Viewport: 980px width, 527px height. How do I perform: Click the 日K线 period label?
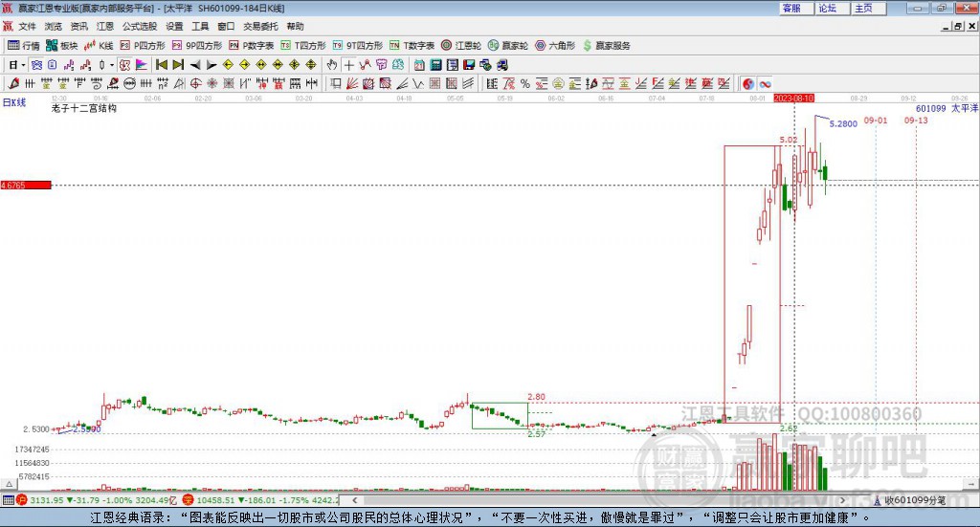click(x=14, y=103)
